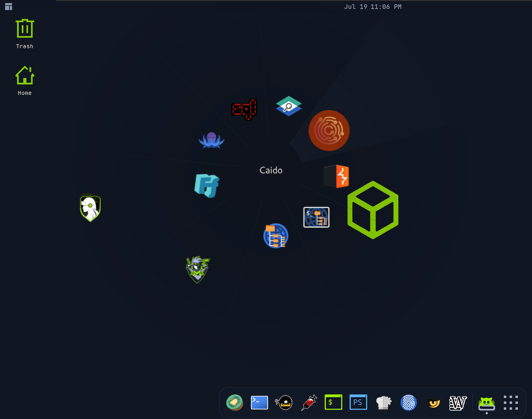This screenshot has width=532, height=419.
Task: Open CyberChef from the dock
Action: [x=384, y=402]
